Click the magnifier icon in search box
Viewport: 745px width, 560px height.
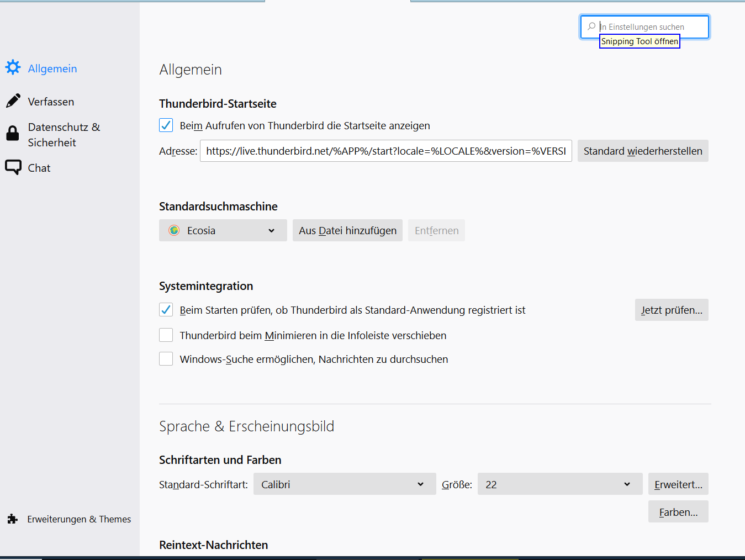(591, 27)
